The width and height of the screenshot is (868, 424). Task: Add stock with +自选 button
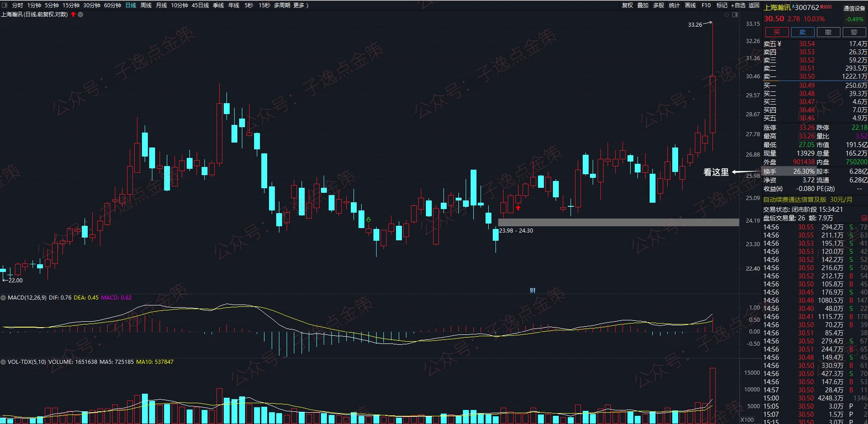[x=738, y=5]
